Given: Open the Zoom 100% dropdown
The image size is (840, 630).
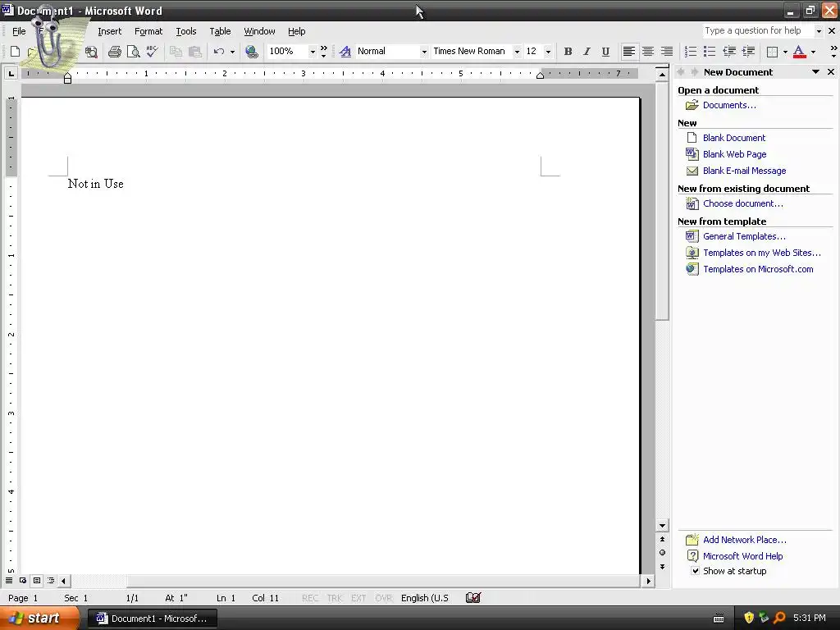Looking at the screenshot, I should (x=313, y=52).
